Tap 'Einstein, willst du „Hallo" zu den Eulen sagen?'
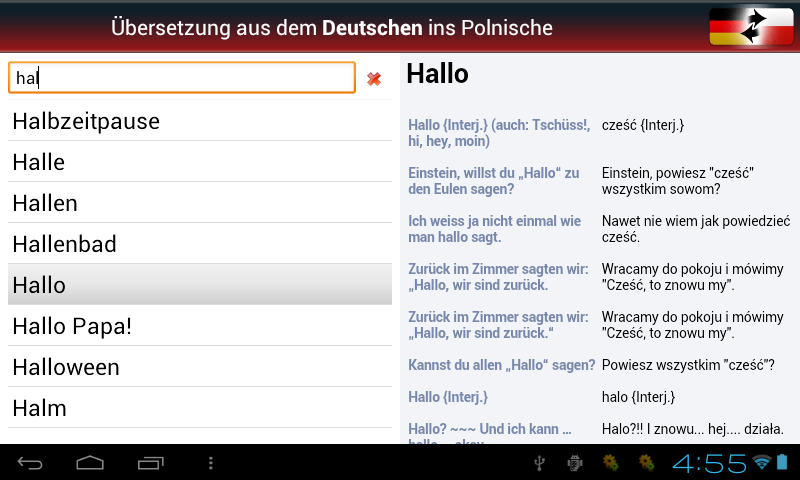 point(493,181)
